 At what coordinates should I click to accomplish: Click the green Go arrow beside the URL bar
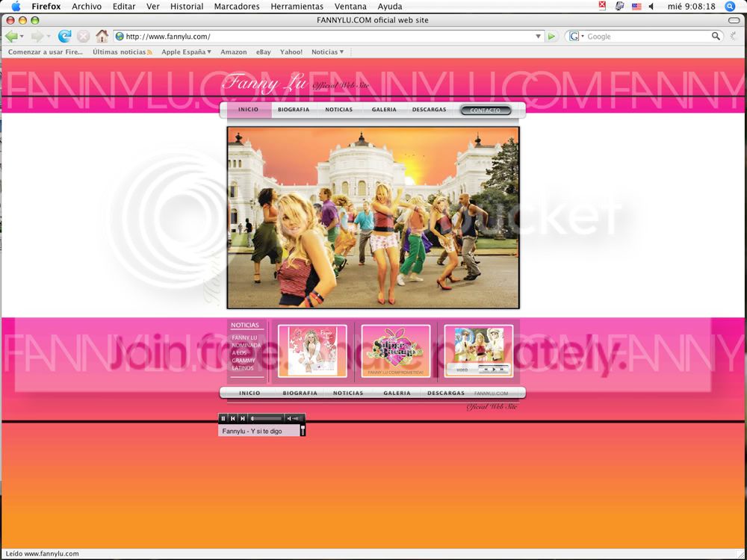point(551,36)
